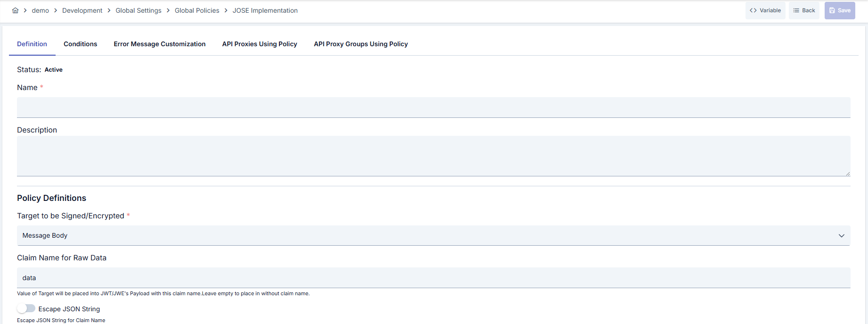Switch to the Conditions tab
Image resolution: width=868 pixels, height=324 pixels.
pyautogui.click(x=80, y=44)
